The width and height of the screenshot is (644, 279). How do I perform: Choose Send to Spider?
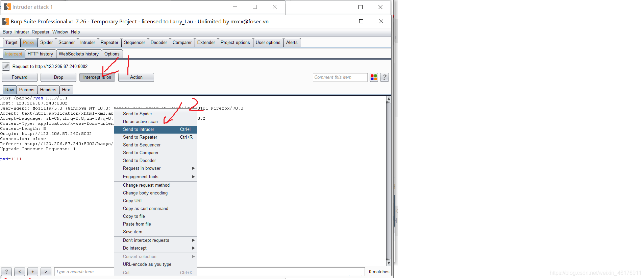[155, 114]
